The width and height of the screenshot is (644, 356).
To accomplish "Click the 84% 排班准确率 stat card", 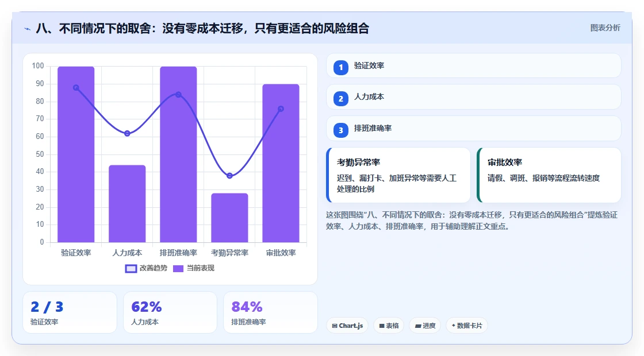I will [x=270, y=312].
